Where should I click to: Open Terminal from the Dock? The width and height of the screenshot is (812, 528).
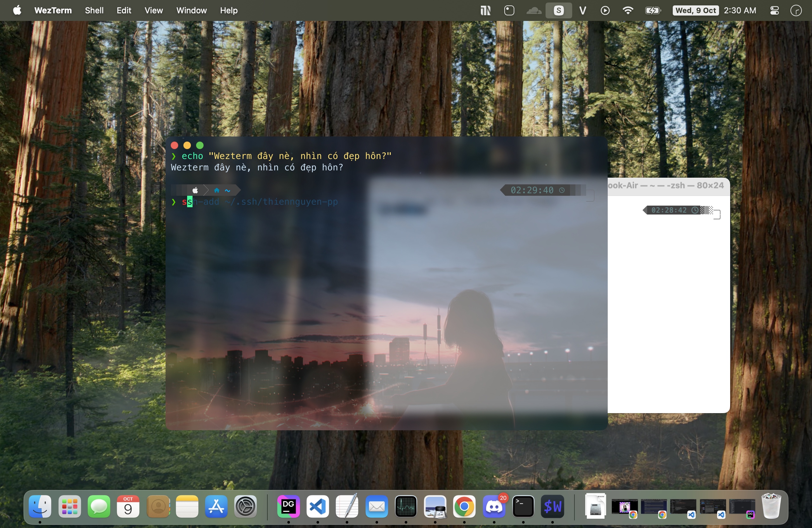523,506
